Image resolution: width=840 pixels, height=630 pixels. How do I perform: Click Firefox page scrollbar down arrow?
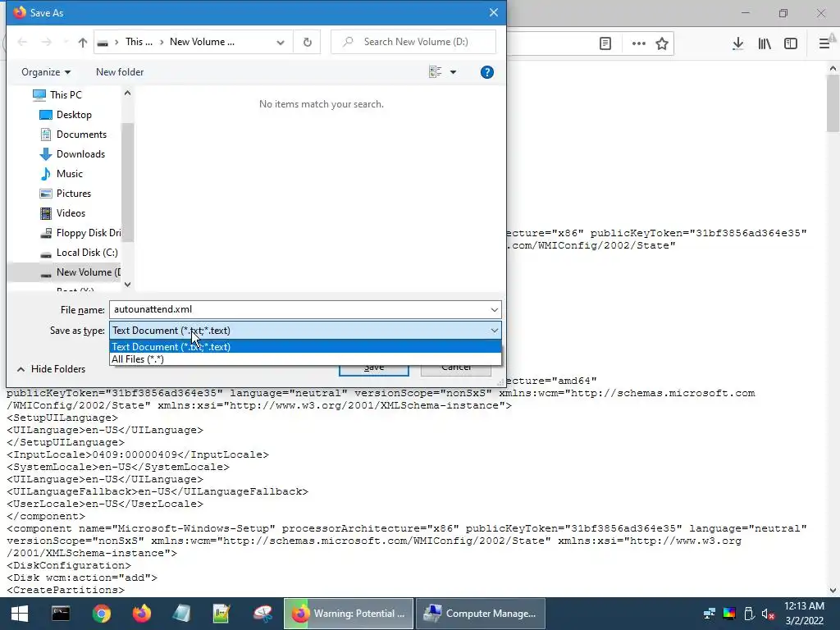point(833,591)
